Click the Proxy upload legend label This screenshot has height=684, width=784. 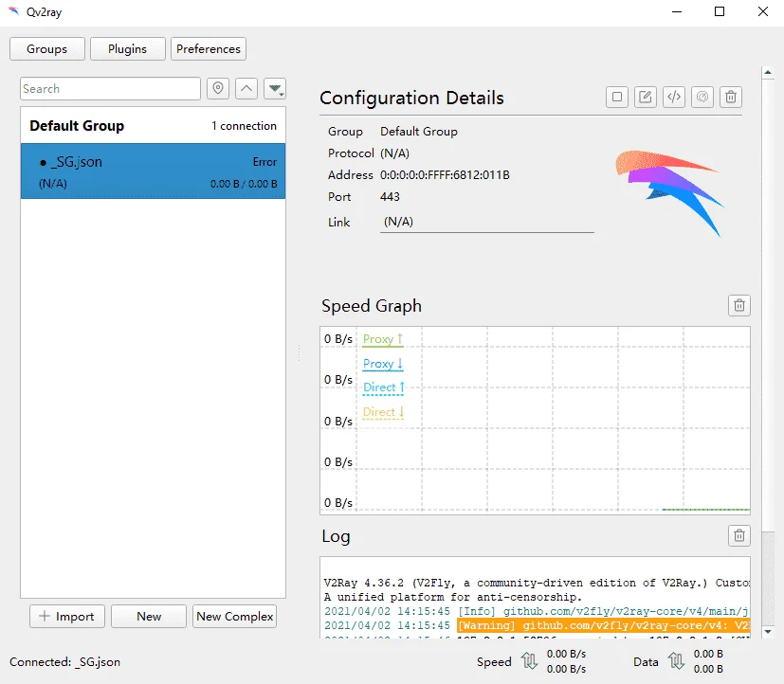pos(383,339)
